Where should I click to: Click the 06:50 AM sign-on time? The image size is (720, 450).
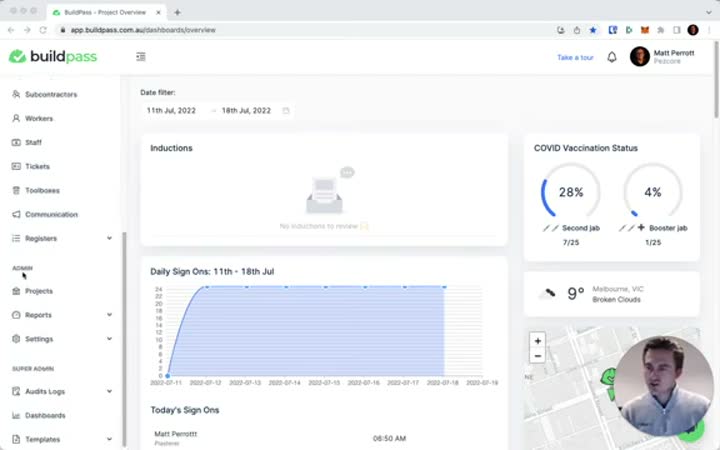pos(389,438)
